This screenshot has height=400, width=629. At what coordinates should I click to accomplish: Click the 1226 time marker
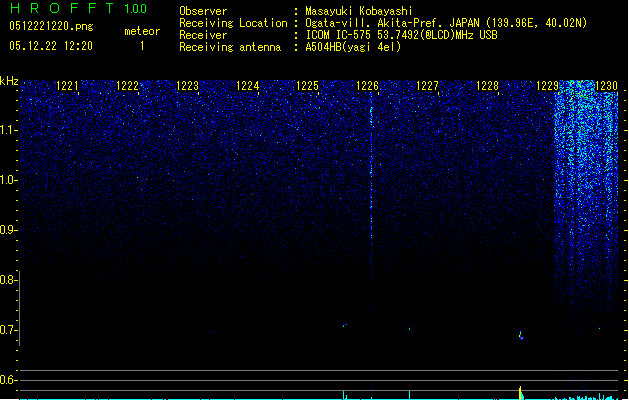click(367, 86)
